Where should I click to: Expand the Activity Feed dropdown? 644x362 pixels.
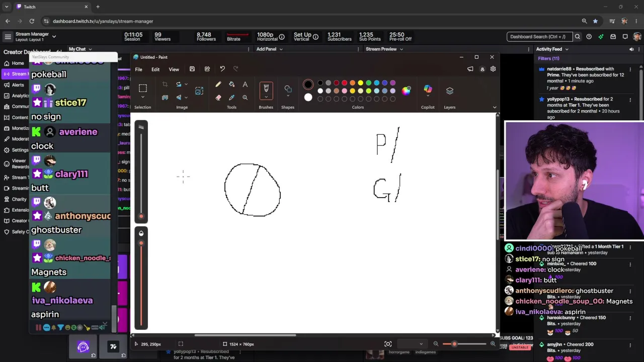pyautogui.click(x=567, y=49)
